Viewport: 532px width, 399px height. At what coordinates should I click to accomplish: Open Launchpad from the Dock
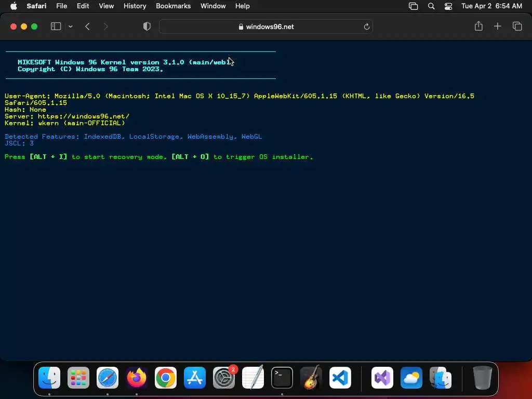[78, 378]
